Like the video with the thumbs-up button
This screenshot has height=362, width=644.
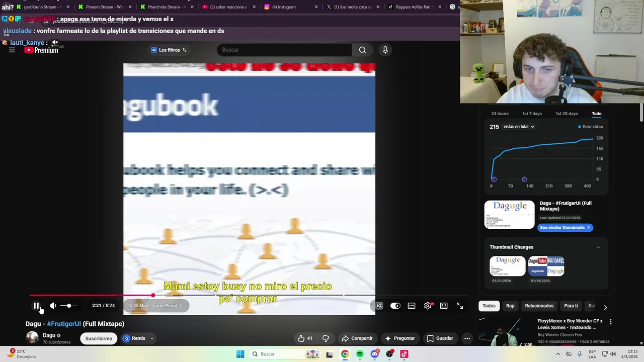305,338
